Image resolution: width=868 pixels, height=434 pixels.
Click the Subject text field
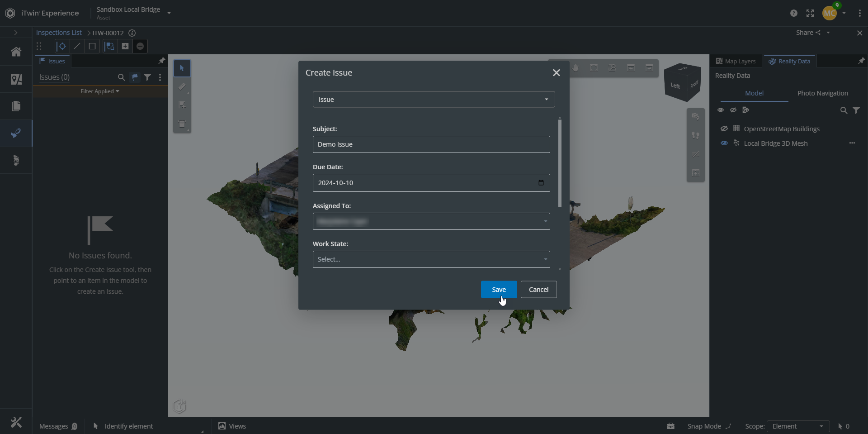click(x=431, y=144)
